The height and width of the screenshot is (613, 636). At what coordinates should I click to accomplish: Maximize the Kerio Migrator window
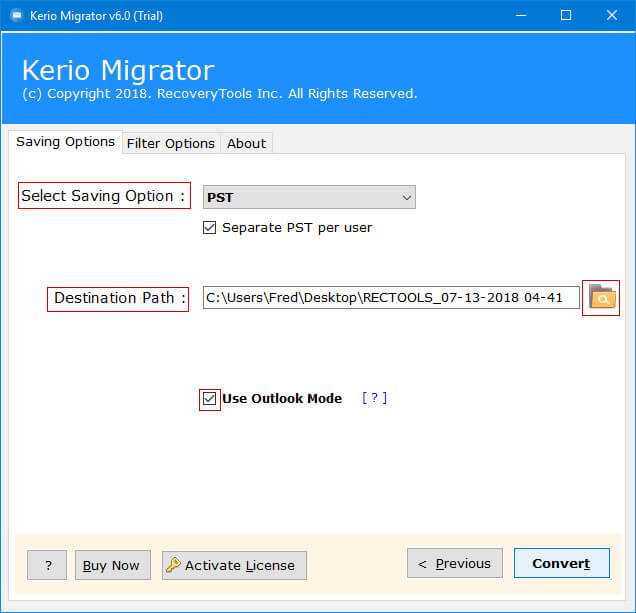pos(566,15)
